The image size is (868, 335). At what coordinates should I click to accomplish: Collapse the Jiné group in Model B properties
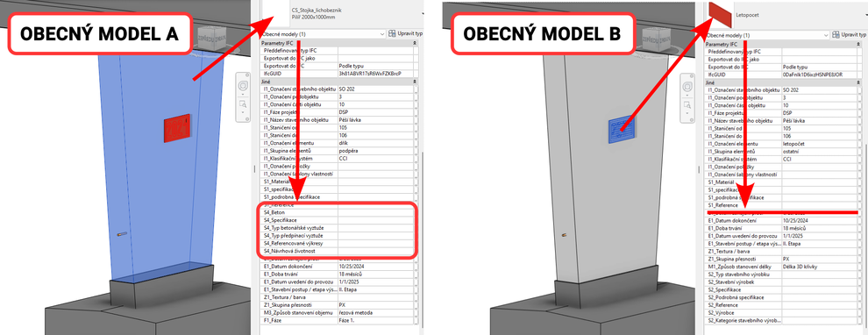858,82
